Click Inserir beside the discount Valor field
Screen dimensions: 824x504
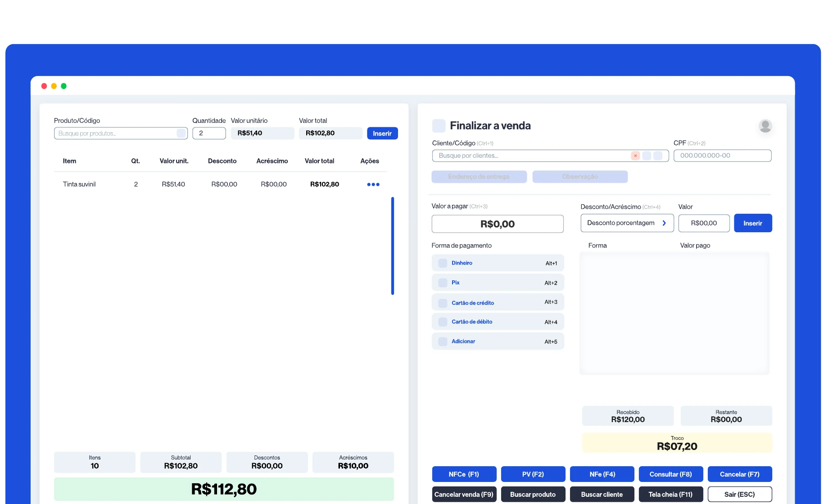(753, 223)
